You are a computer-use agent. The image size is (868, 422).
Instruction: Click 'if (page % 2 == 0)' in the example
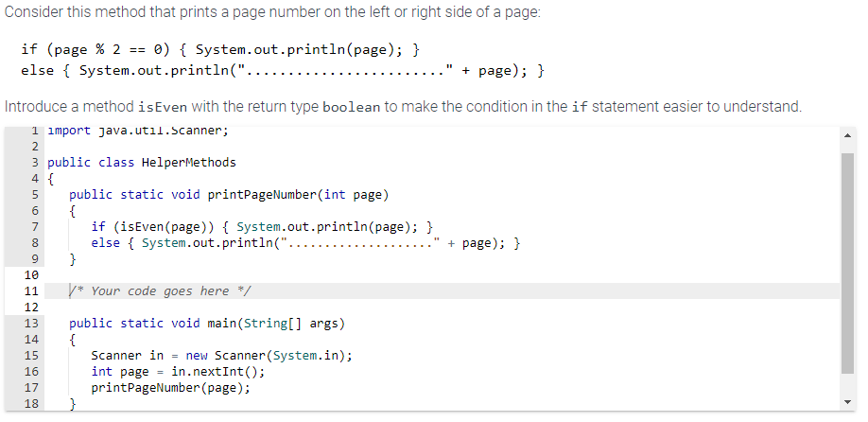(97, 50)
